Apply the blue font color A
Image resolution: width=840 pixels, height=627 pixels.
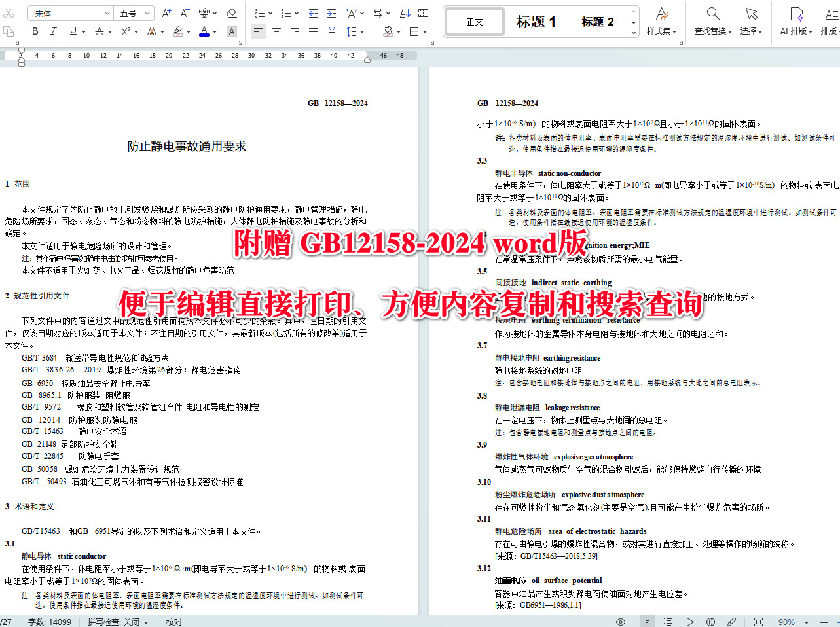tap(204, 31)
